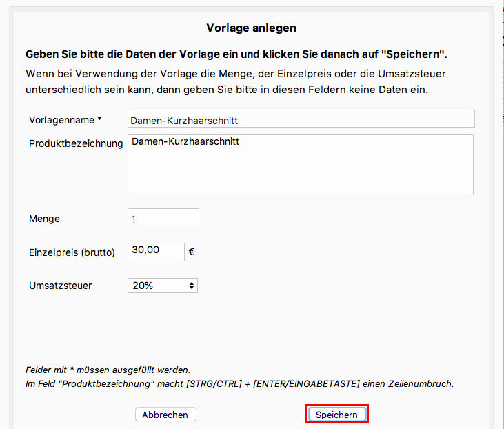504x429 pixels.
Task: Click the Produktbezeichnung label
Action: click(x=76, y=143)
